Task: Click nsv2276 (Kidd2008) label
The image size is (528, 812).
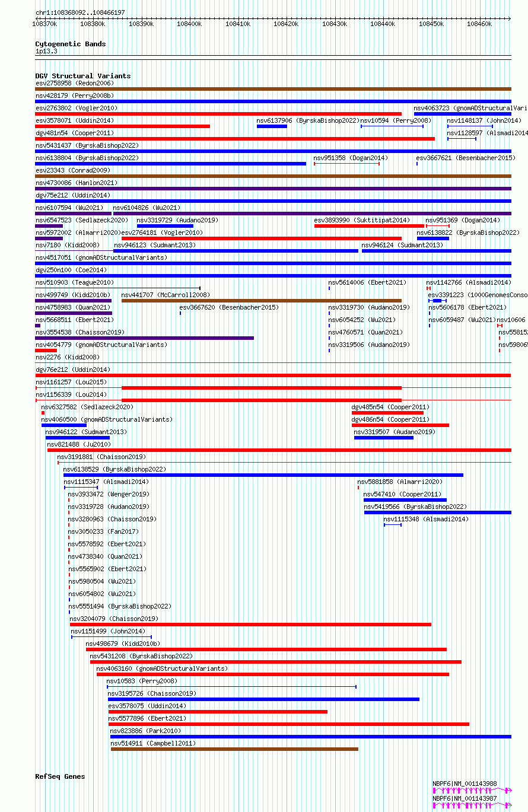Action: click(x=68, y=357)
